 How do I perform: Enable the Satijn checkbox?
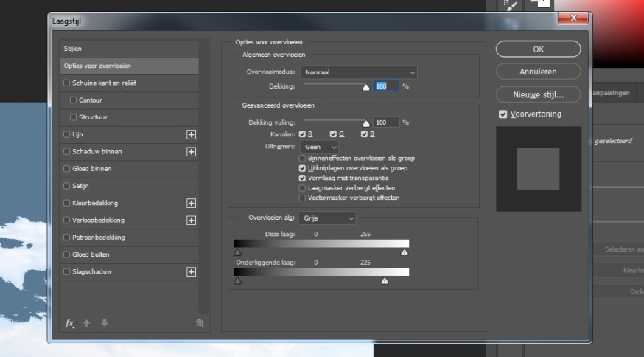[66, 186]
